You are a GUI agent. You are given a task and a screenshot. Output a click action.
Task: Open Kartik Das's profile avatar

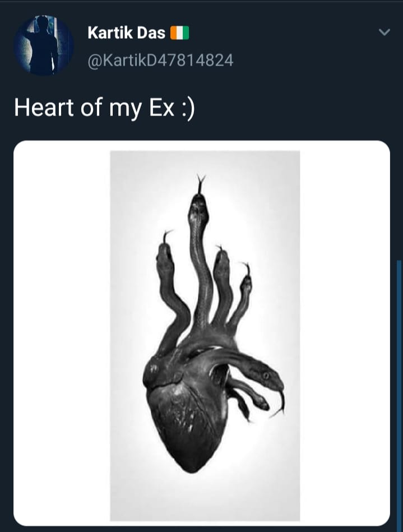[x=43, y=45]
